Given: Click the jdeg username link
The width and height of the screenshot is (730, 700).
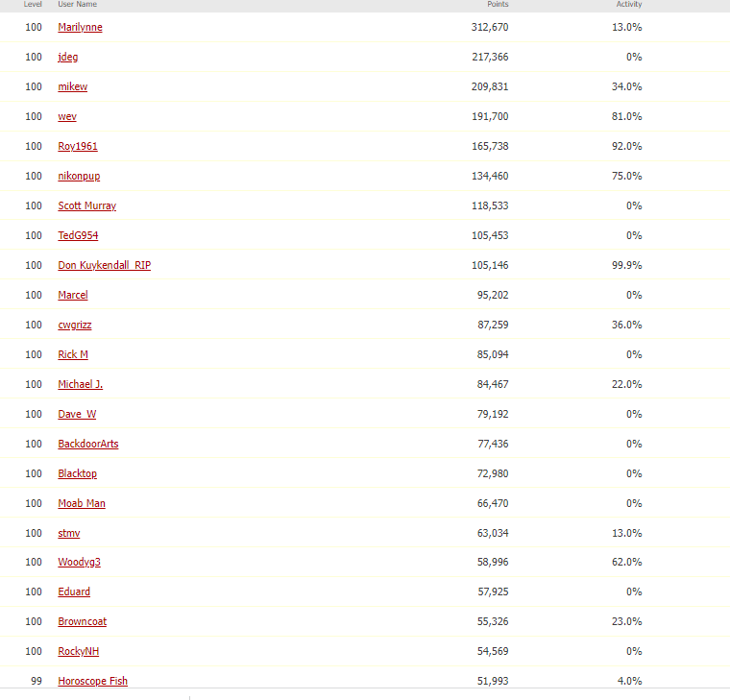Looking at the screenshot, I should coord(67,57).
